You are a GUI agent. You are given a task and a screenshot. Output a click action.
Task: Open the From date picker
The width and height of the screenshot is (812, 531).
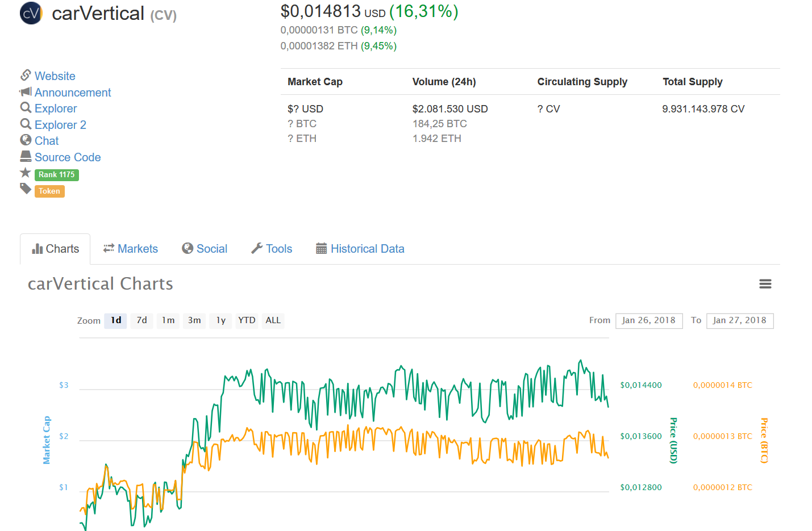coord(649,320)
